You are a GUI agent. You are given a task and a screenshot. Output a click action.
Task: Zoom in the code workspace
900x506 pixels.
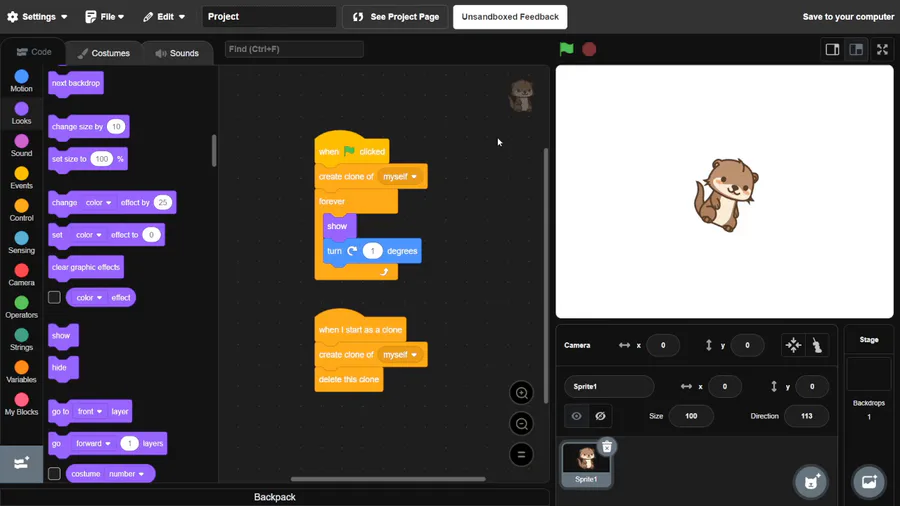521,393
